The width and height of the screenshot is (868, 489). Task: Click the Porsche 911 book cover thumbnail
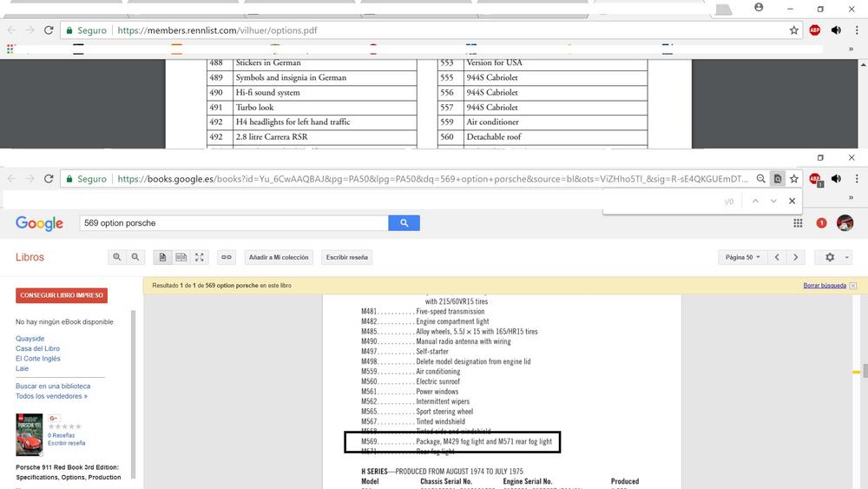pos(30,434)
